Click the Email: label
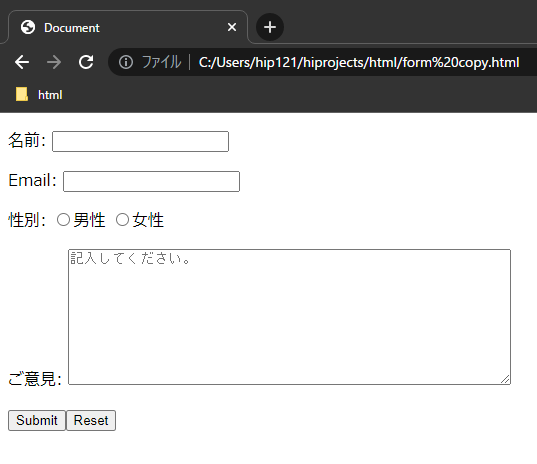This screenshot has width=537, height=464. point(33,180)
